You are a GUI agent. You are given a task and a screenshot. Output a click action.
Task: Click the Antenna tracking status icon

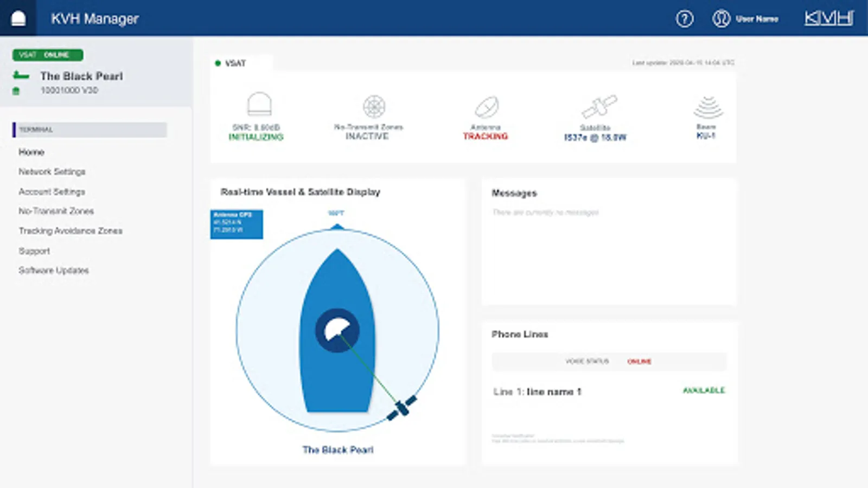[x=487, y=107]
